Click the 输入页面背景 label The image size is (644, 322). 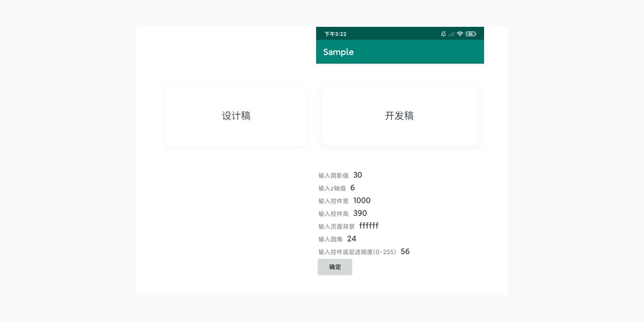pyautogui.click(x=336, y=226)
